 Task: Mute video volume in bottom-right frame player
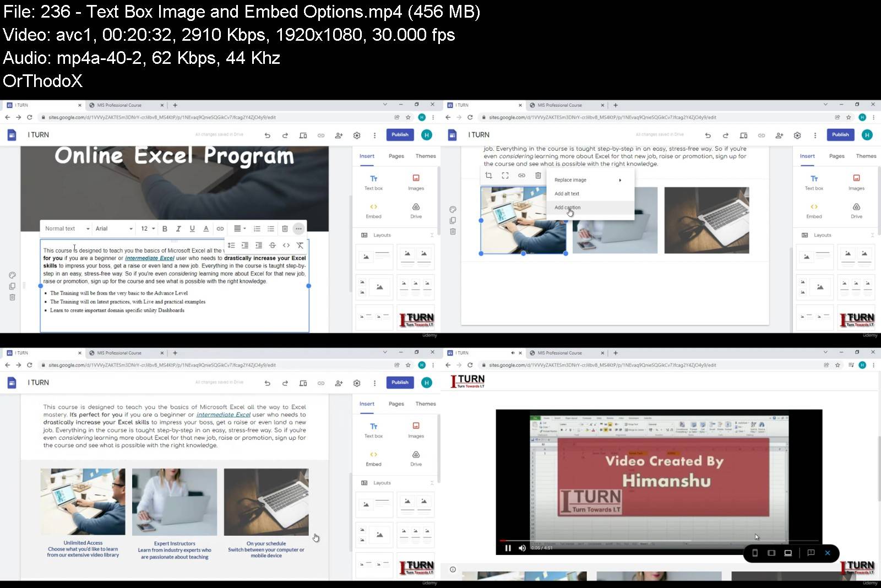(x=522, y=548)
